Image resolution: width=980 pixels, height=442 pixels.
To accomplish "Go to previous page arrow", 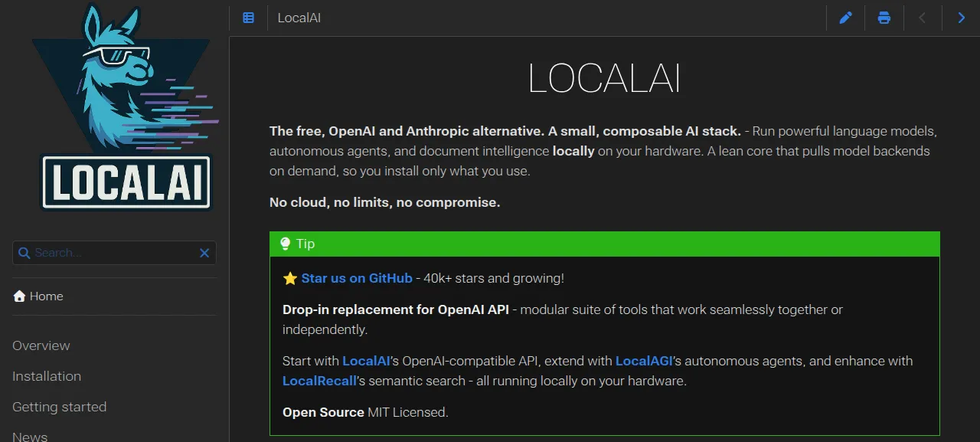I will pyautogui.click(x=923, y=18).
